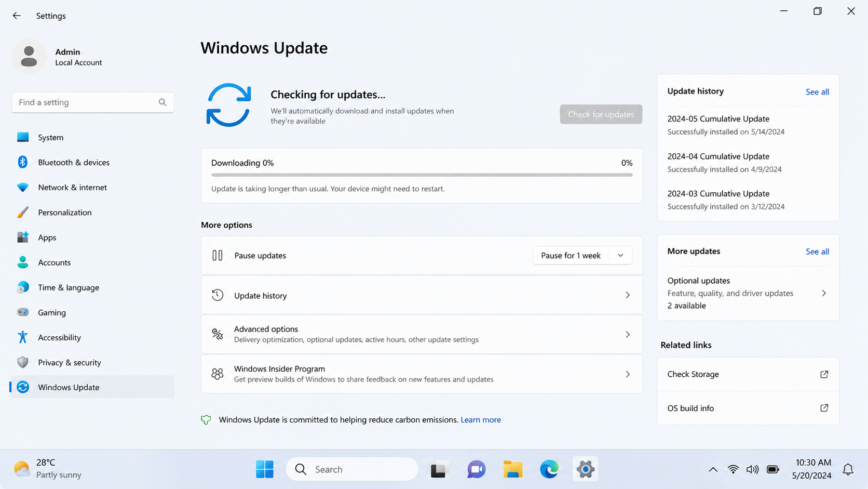Screen dimensions: 868x489
Task: Click the Windows Insider Program flower icon
Action: tap(218, 374)
